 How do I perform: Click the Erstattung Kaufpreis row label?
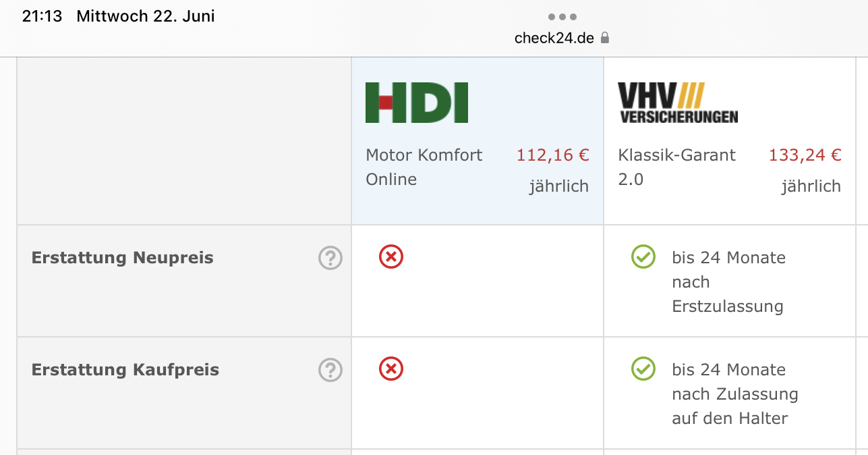(125, 370)
